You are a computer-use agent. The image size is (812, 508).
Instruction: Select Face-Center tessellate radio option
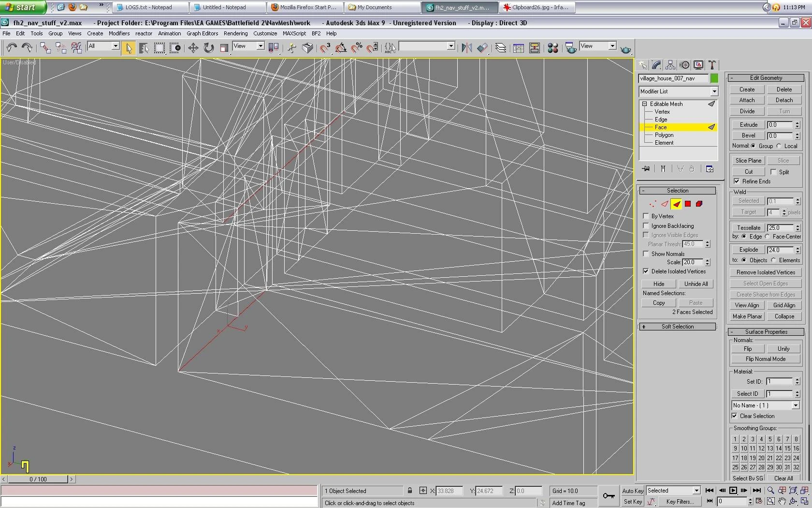(767, 237)
